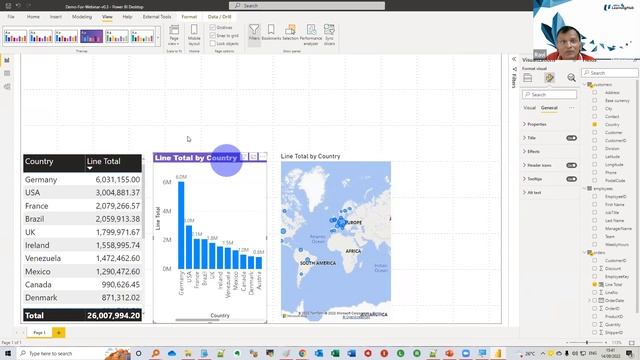The width and height of the screenshot is (640, 360).
Task: Toggle the Snap to grid checkbox
Action: [213, 36]
